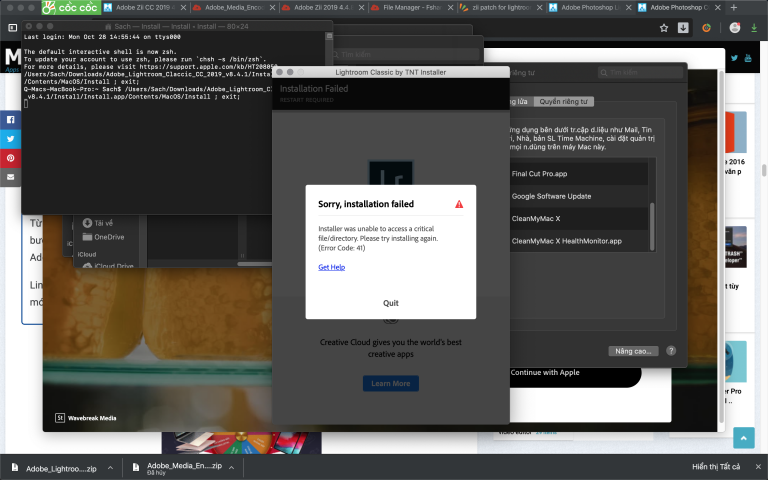The height and width of the screenshot is (480, 768).
Task: Open new browser tab
Action: pos(733,7)
